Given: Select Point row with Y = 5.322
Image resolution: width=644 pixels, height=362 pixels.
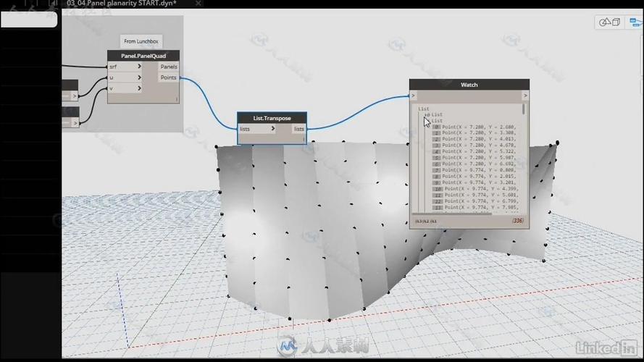Looking at the screenshot, I should pyautogui.click(x=474, y=151).
